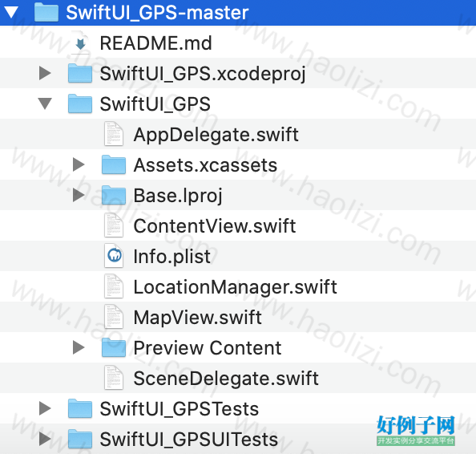Click the AppDelegate.swift file icon
The height and width of the screenshot is (454, 476).
tap(114, 134)
